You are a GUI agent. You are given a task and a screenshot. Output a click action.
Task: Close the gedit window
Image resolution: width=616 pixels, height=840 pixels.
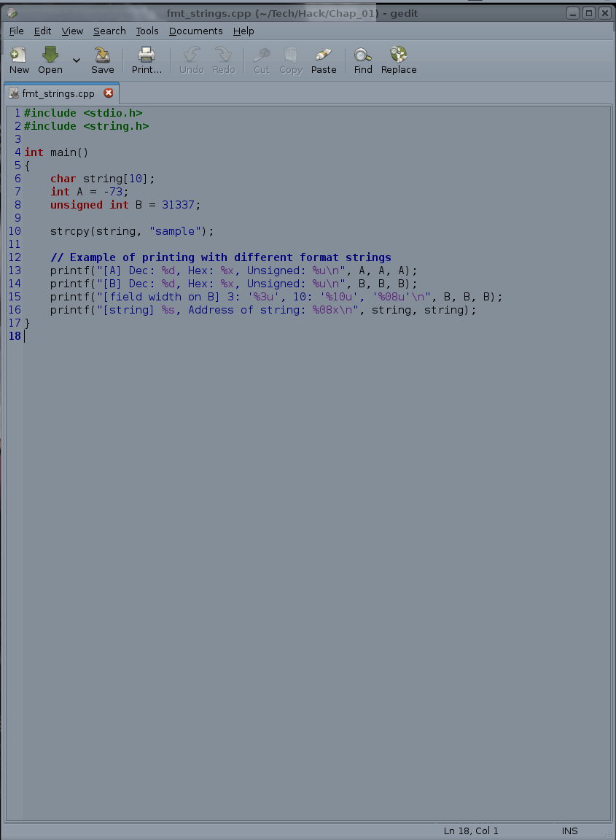coord(605,13)
